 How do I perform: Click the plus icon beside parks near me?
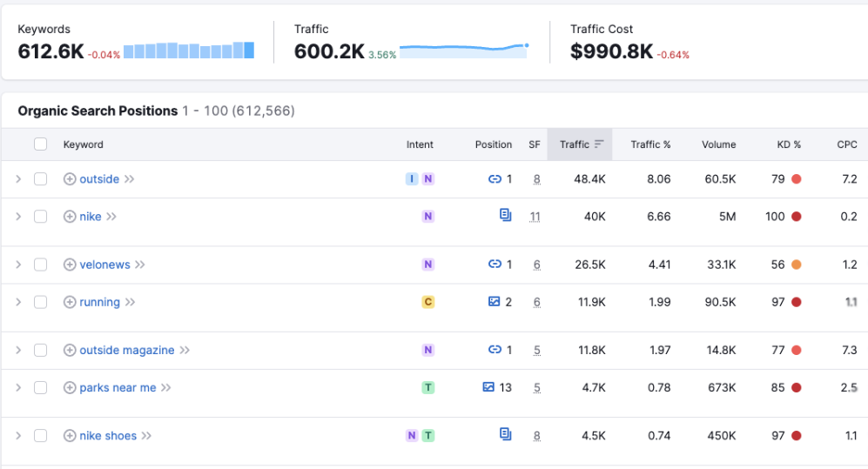point(70,388)
